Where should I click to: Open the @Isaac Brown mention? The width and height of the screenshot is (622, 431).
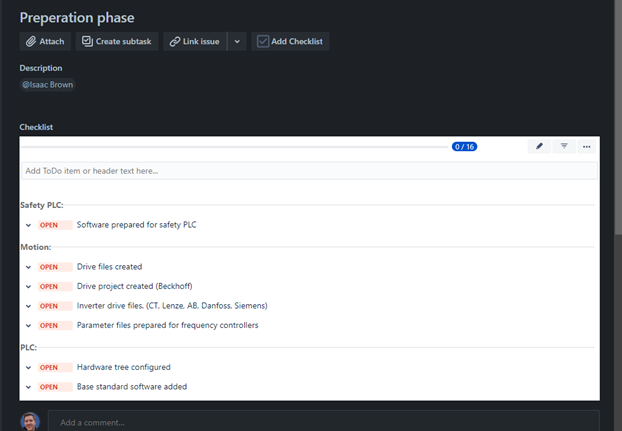click(47, 84)
